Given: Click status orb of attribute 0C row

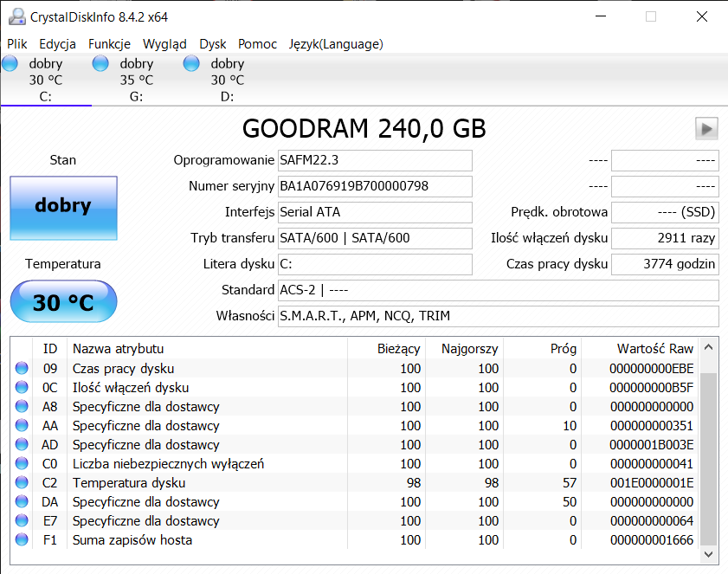Looking at the screenshot, I should pyautogui.click(x=22, y=387).
